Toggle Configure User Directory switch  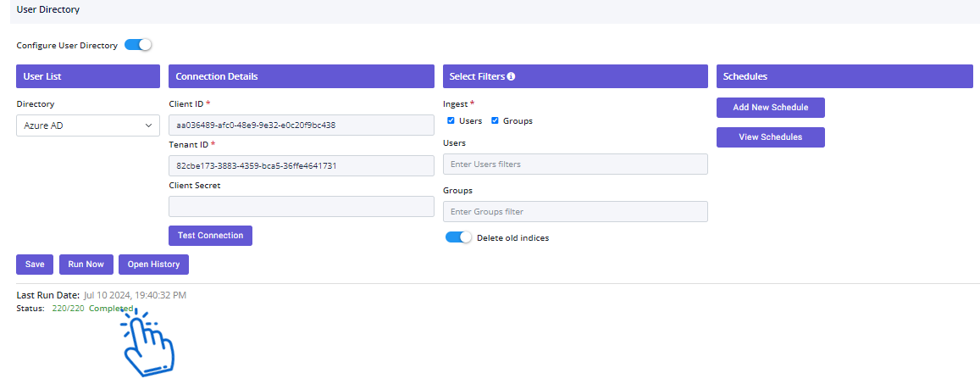point(138,45)
